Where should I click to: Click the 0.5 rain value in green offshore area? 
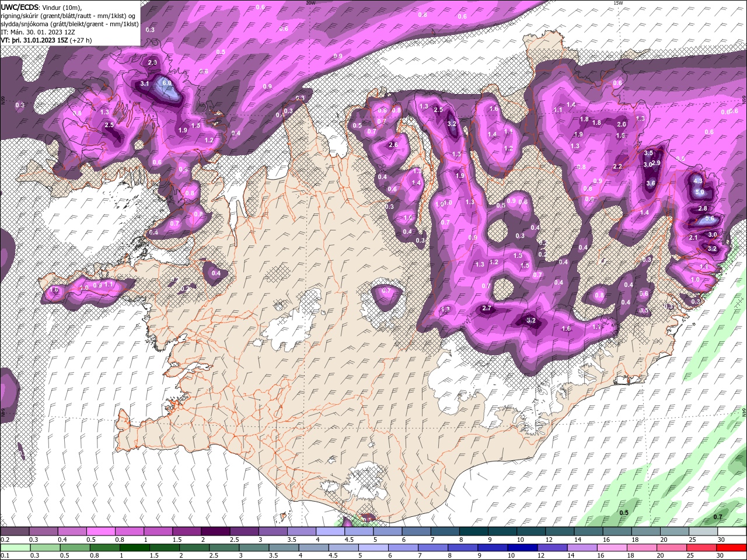624,513
